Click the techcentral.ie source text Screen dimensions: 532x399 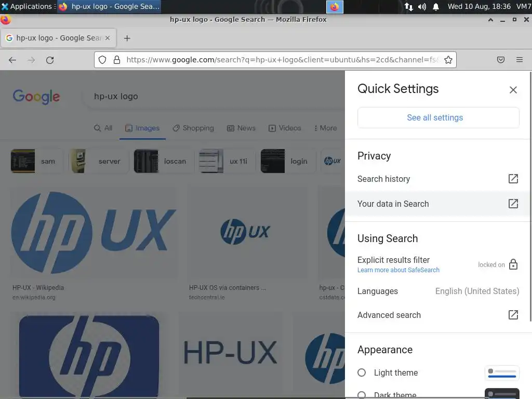207,298
